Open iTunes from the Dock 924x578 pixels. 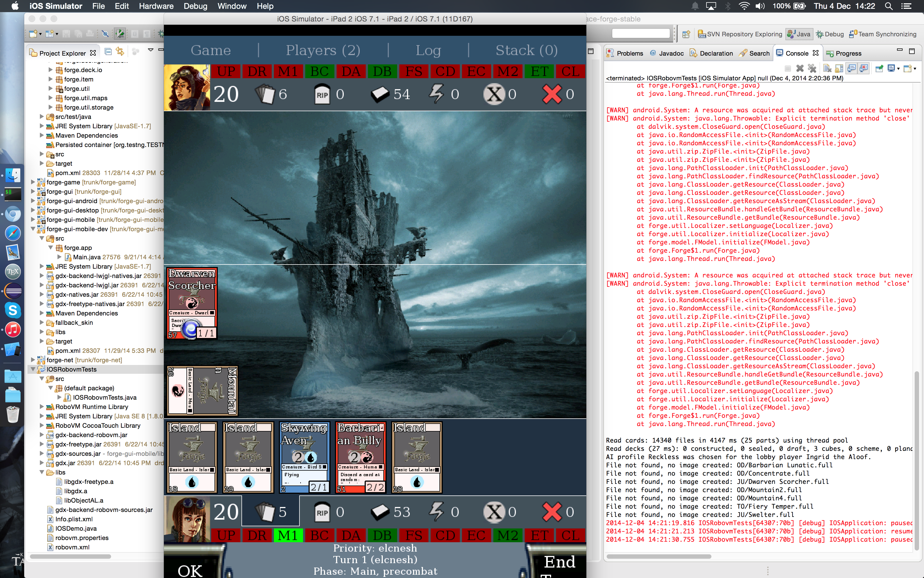[x=13, y=329]
